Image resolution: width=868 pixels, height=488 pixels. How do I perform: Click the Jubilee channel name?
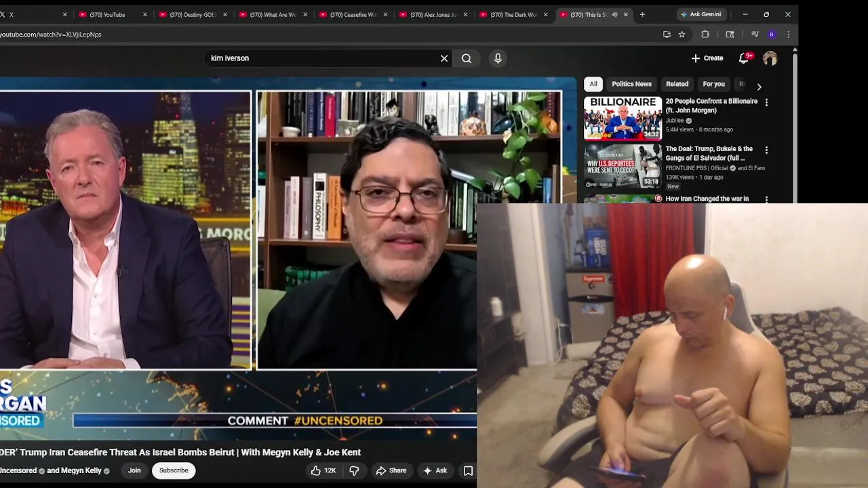(674, 121)
